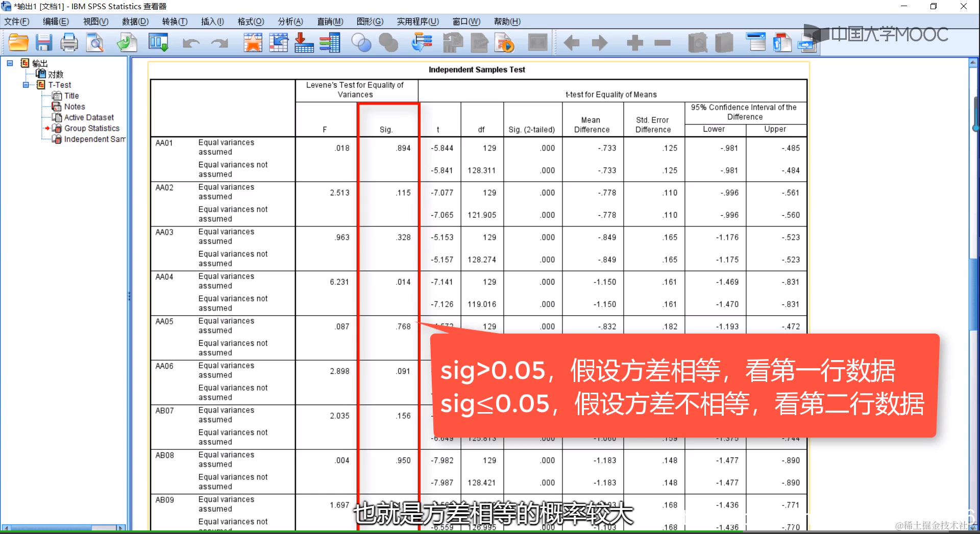This screenshot has width=980, height=534.
Task: Undo the last action
Action: (190, 42)
